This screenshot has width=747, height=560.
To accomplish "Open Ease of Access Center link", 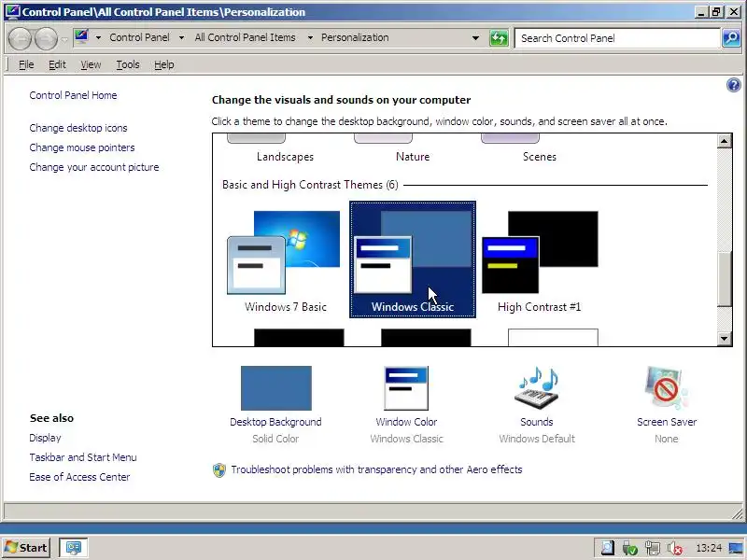I will pos(79,477).
